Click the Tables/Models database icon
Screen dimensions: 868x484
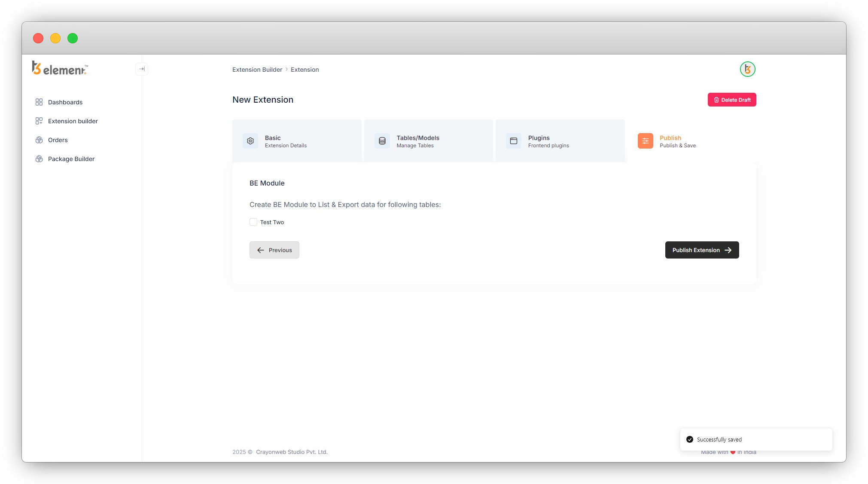point(382,141)
